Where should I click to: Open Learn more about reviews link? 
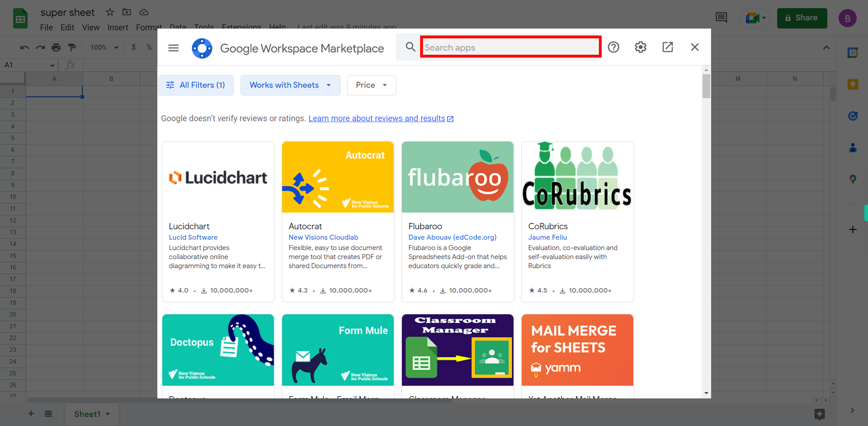tap(381, 118)
